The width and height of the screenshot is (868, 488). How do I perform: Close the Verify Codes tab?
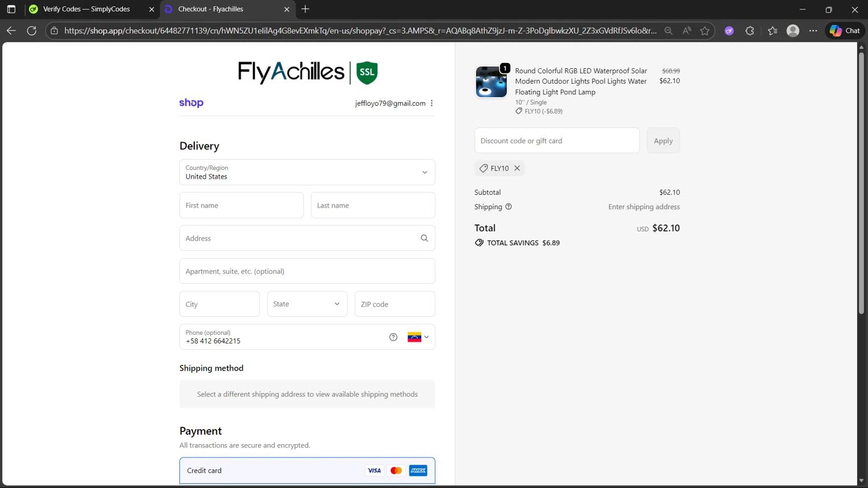(152, 9)
